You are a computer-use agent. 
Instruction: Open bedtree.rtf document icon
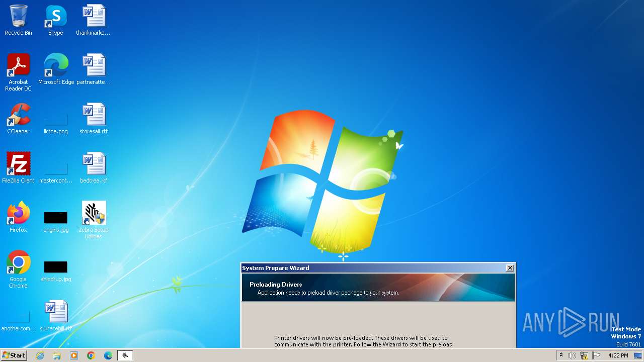[94, 168]
